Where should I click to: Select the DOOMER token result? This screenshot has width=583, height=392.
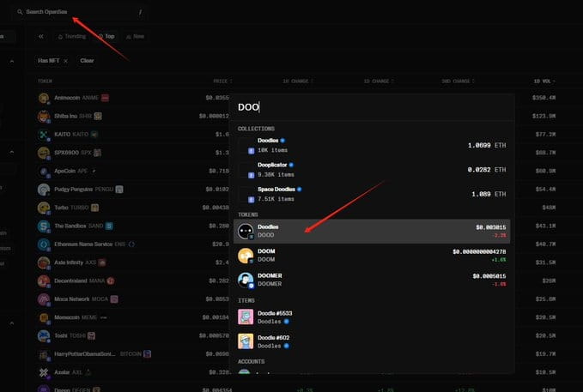point(372,280)
